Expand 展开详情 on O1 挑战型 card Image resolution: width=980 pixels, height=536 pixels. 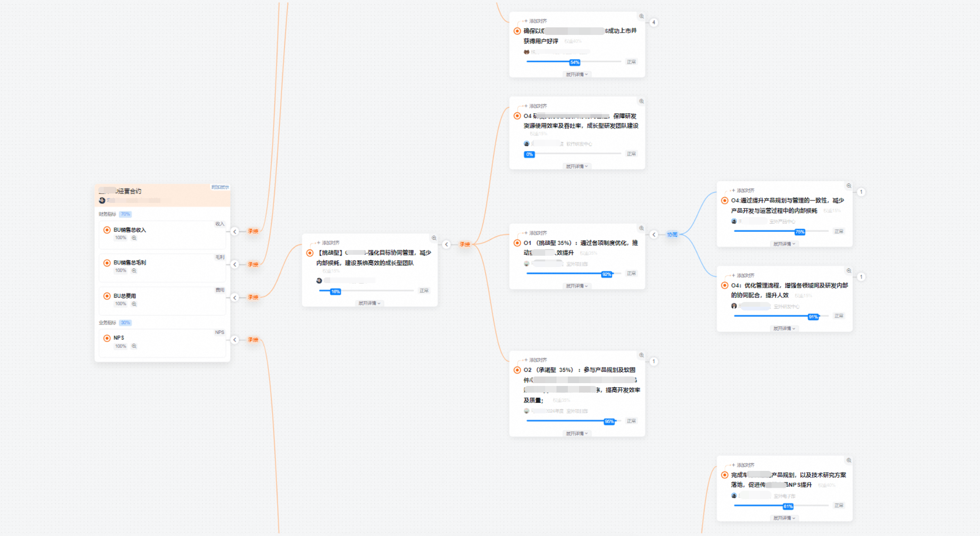[577, 286]
